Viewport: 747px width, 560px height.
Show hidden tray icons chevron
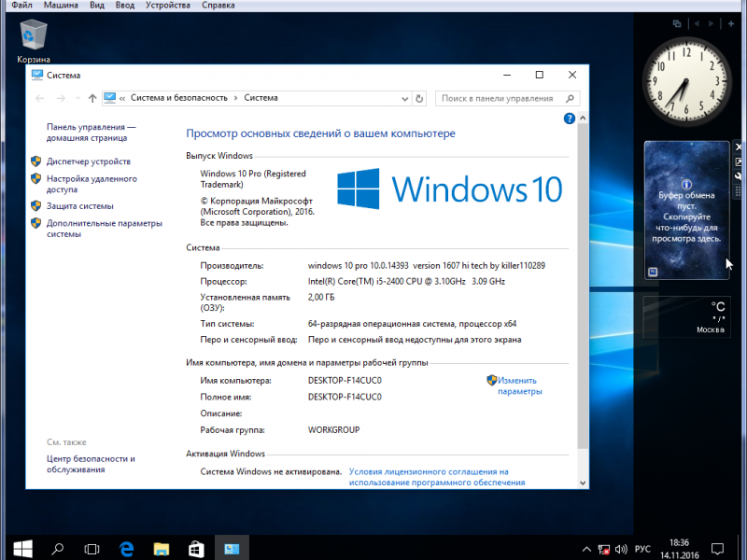click(x=586, y=550)
